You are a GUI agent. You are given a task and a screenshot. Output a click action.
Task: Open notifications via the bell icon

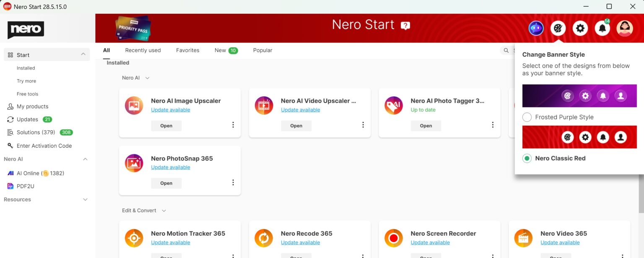coord(602,28)
